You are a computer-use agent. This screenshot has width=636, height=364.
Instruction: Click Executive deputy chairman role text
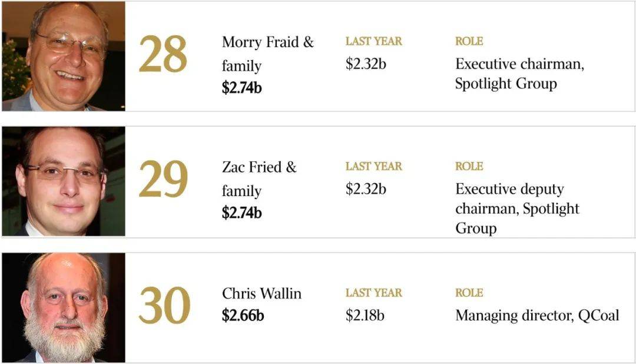517,209
